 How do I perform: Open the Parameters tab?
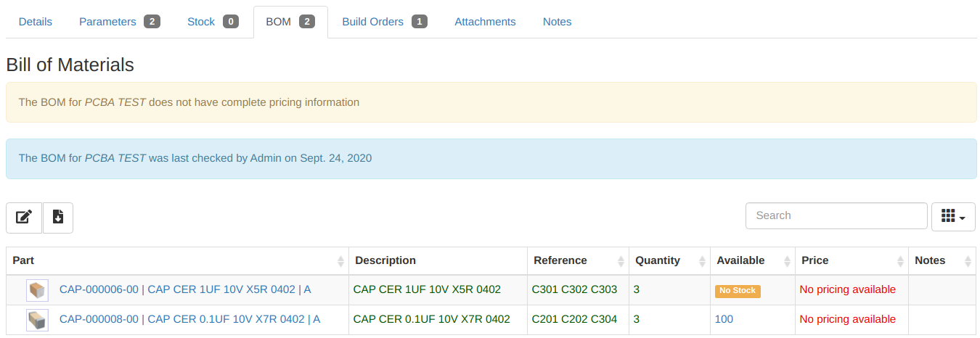pyautogui.click(x=118, y=22)
